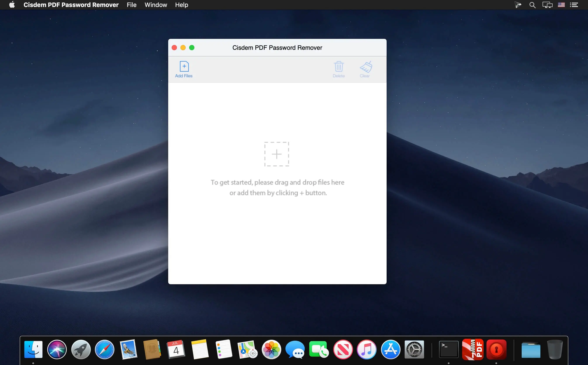The width and height of the screenshot is (588, 365).
Task: Open Terminal from the Dock
Action: (x=449, y=349)
